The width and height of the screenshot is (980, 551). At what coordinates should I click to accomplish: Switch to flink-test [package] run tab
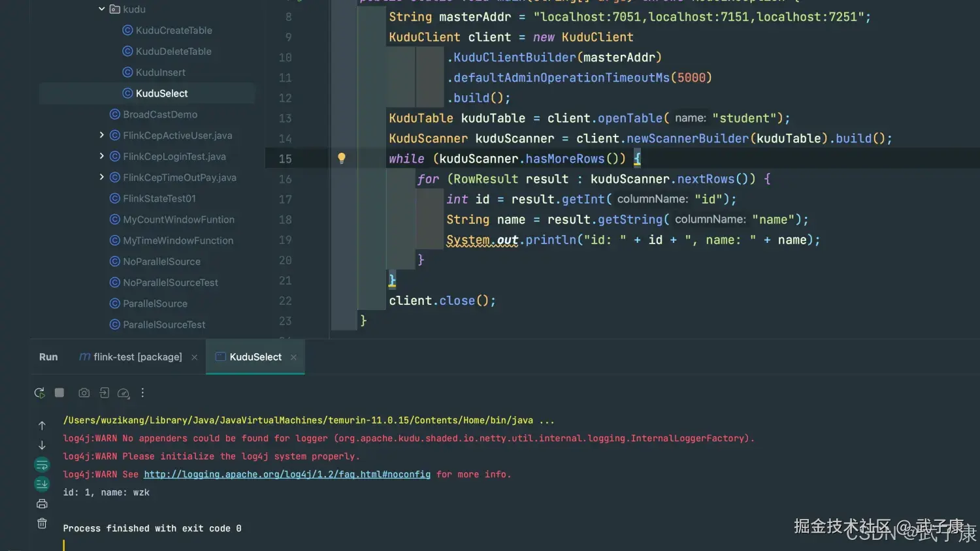[137, 357]
